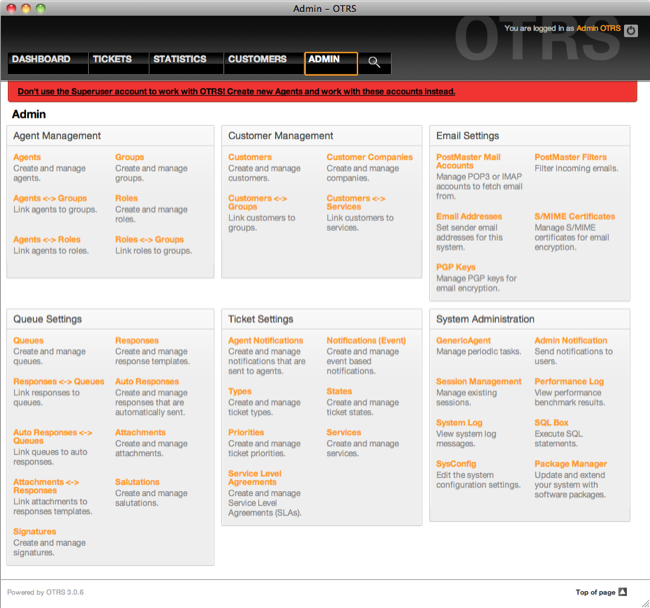Click Attachments <-> Responses link
This screenshot has height=608, width=650.
(x=46, y=486)
